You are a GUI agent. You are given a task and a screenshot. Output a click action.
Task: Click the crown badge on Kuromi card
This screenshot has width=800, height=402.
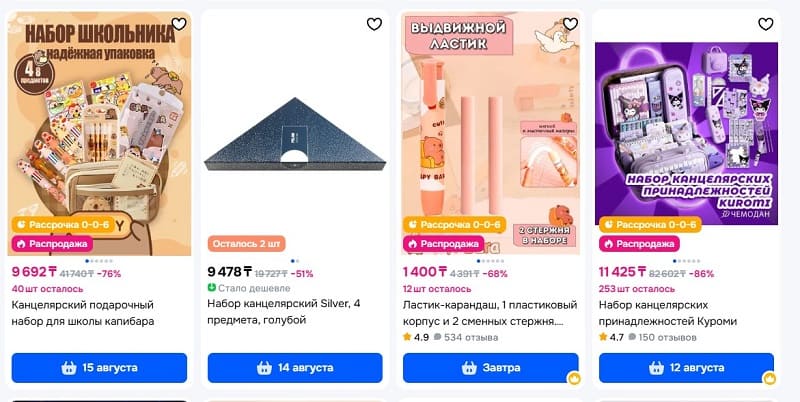[x=769, y=379]
